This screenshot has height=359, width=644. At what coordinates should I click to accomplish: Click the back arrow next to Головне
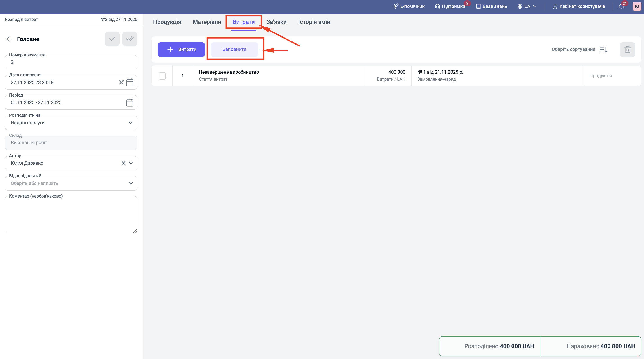tap(9, 39)
